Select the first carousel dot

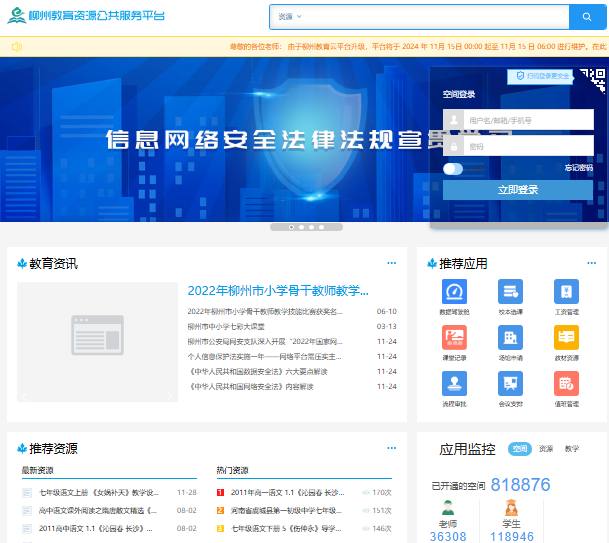[x=291, y=227]
